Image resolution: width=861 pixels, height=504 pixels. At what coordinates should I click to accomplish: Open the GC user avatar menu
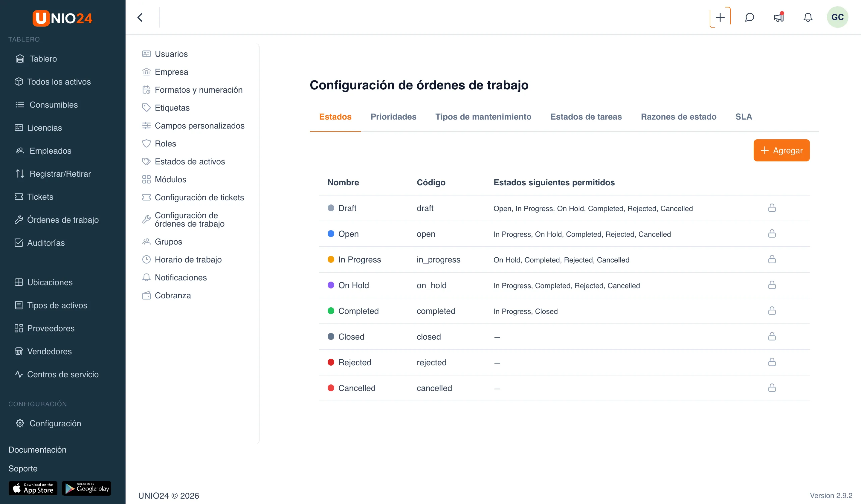click(837, 17)
